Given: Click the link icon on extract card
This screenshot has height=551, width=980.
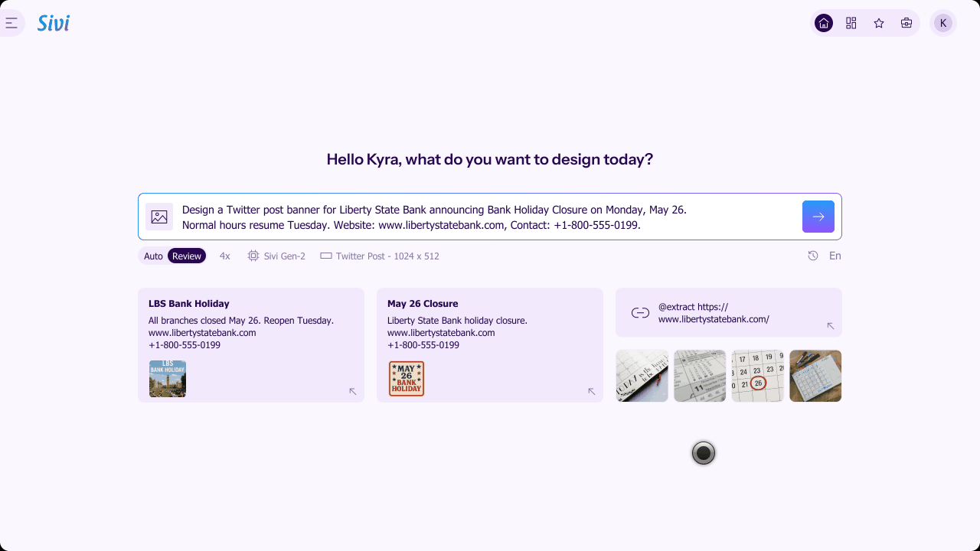Looking at the screenshot, I should coord(640,313).
